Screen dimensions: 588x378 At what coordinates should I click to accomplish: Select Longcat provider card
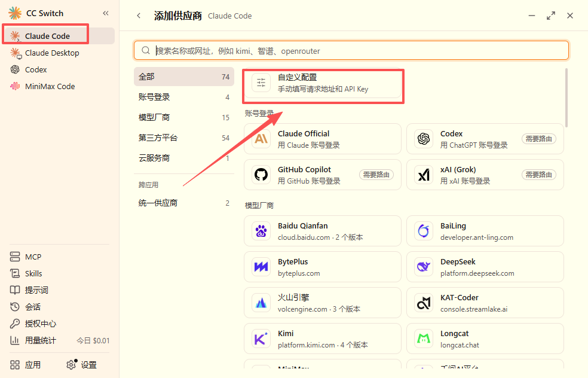[x=485, y=339]
